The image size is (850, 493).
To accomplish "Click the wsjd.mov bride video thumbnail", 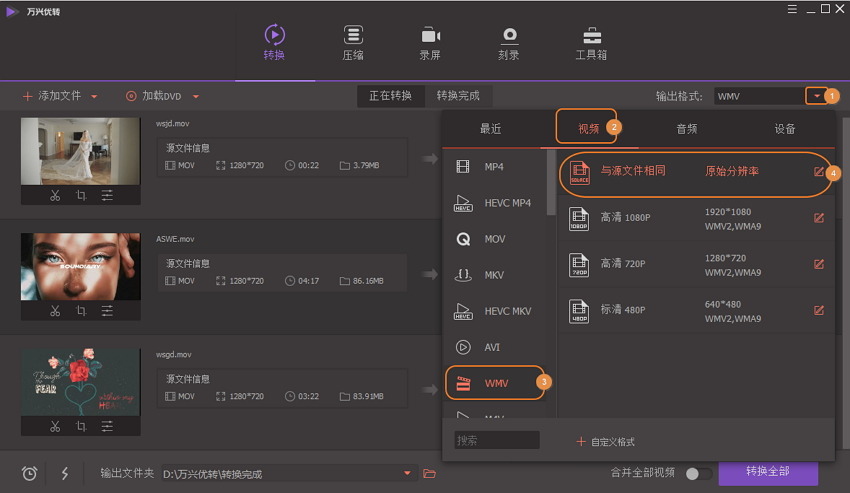I will (80, 151).
